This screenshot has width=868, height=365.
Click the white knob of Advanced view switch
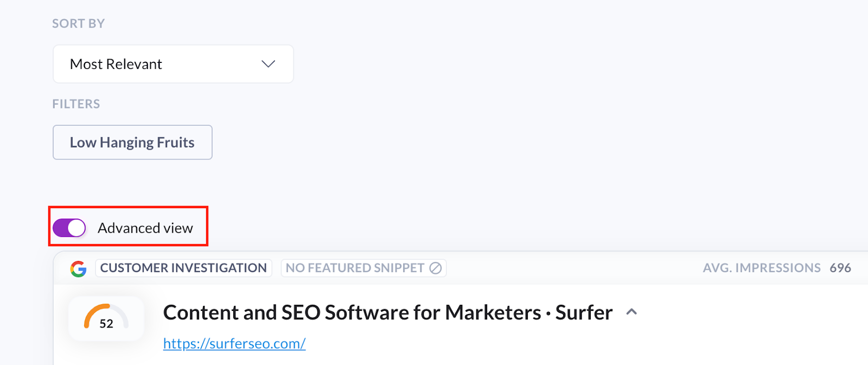(76, 228)
